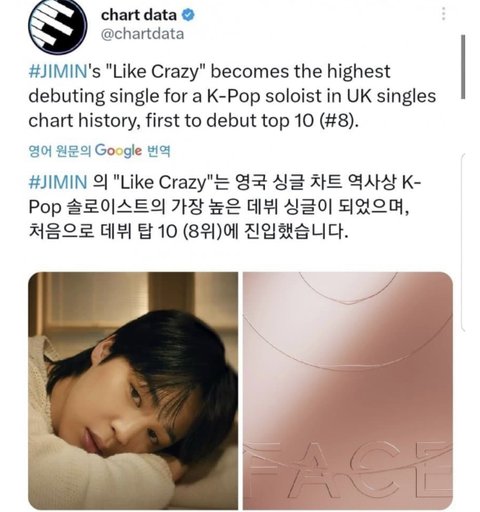This screenshot has height=512, width=480.
Task: Open the three-dot more options menu
Action: click(443, 14)
